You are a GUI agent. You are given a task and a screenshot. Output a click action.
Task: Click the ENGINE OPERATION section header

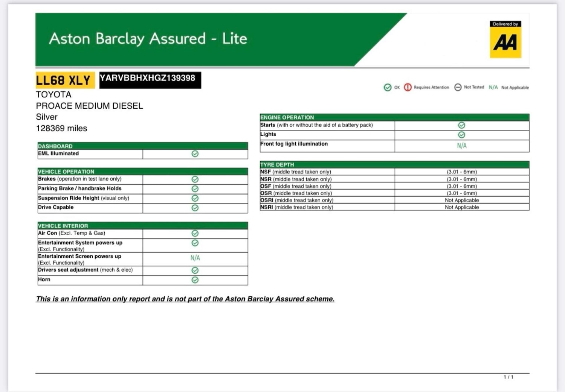pyautogui.click(x=287, y=117)
